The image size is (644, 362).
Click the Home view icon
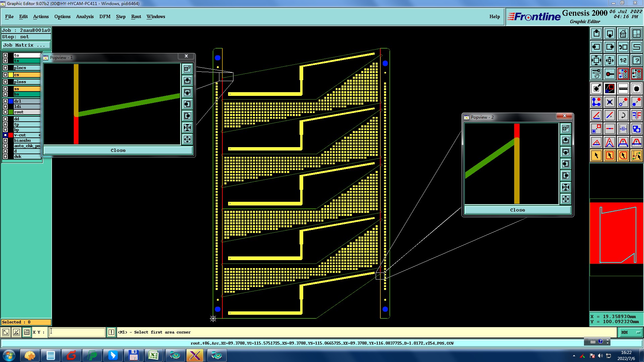pos(623,34)
